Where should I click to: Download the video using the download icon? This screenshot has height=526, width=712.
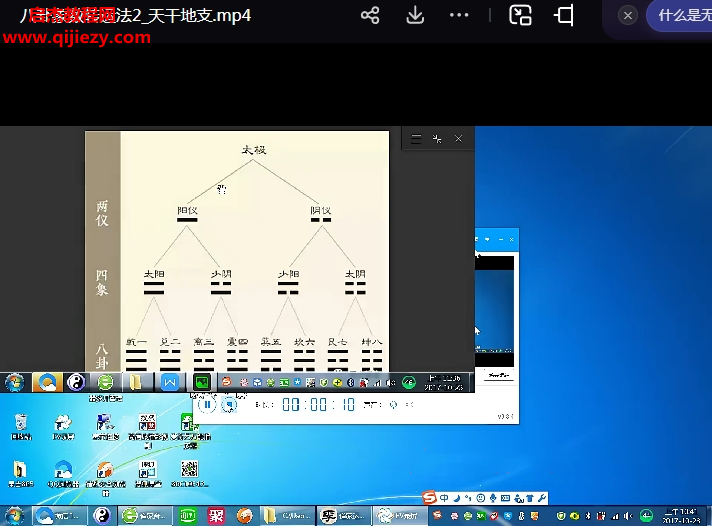point(415,15)
